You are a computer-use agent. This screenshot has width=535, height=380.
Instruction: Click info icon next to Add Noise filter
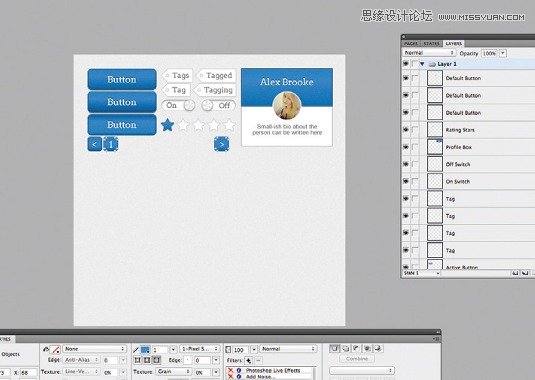[239, 376]
